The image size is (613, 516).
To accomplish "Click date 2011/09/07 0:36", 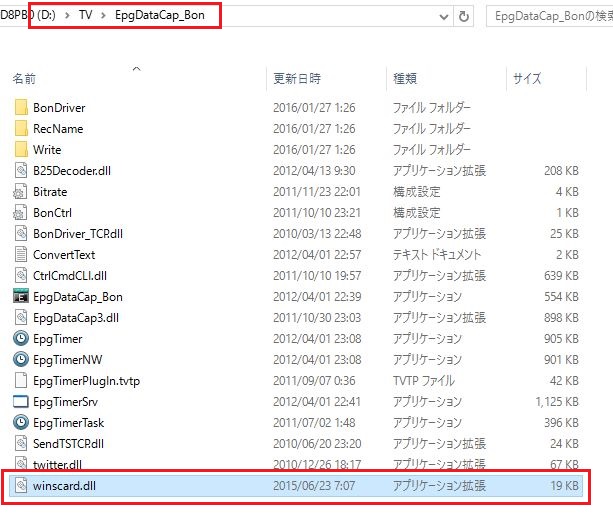I will (314, 381).
